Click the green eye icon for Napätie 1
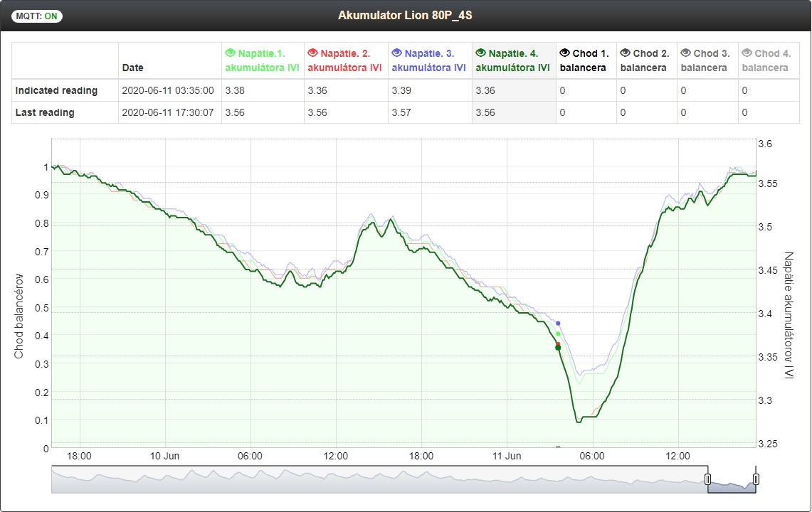This screenshot has width=812, height=512. 230,53
